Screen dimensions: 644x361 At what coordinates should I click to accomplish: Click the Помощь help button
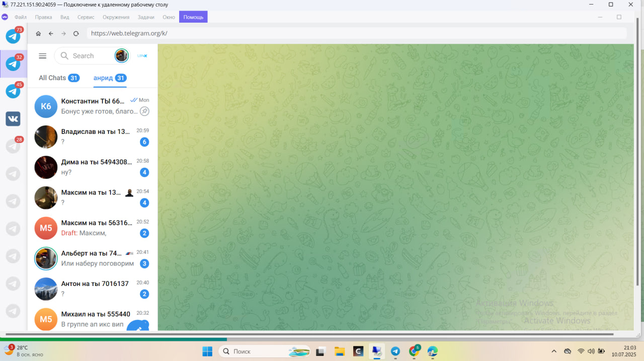[193, 17]
